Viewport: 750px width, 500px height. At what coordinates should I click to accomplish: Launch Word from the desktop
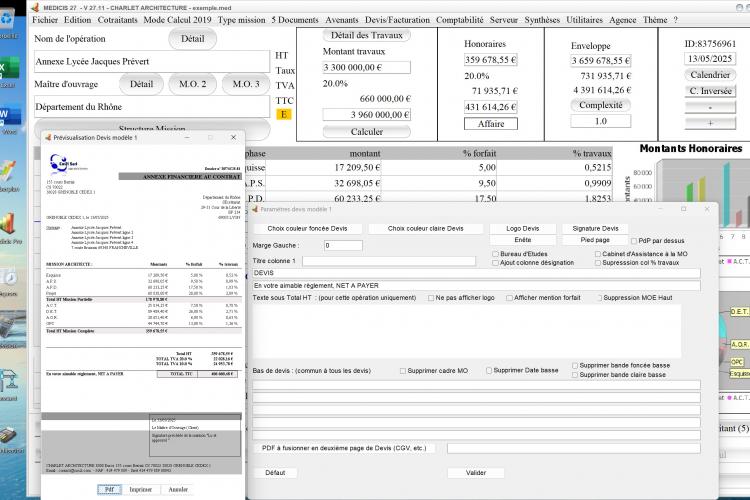(9, 116)
